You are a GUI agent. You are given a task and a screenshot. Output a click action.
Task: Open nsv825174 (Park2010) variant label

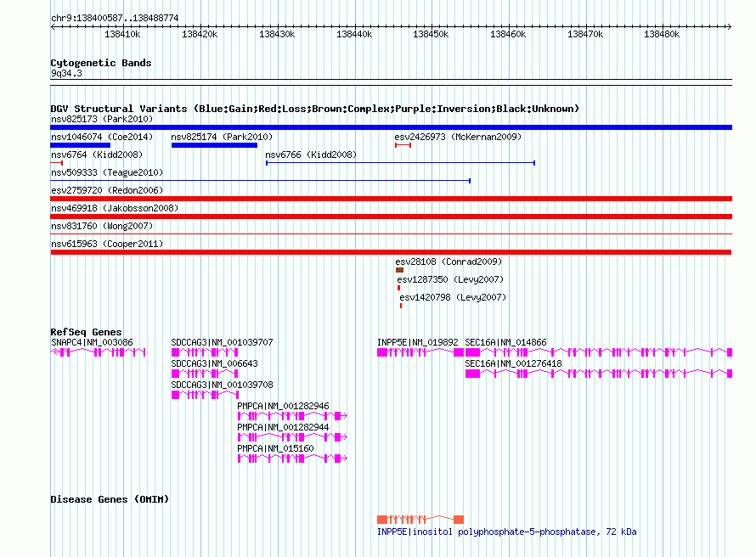pyautogui.click(x=222, y=137)
